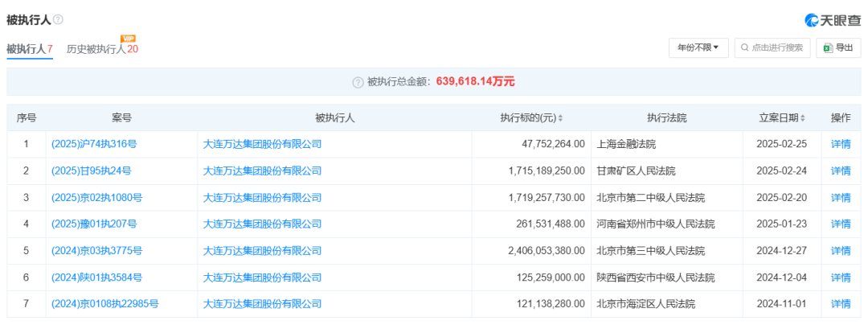Click the 序号 column header
Screen dimensions: 868x329
coord(26,117)
